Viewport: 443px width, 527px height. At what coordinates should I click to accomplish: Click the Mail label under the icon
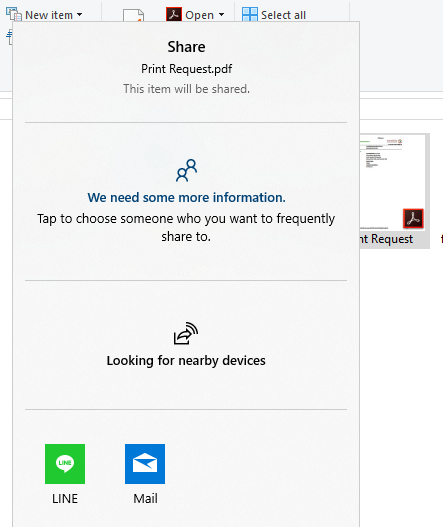(145, 498)
